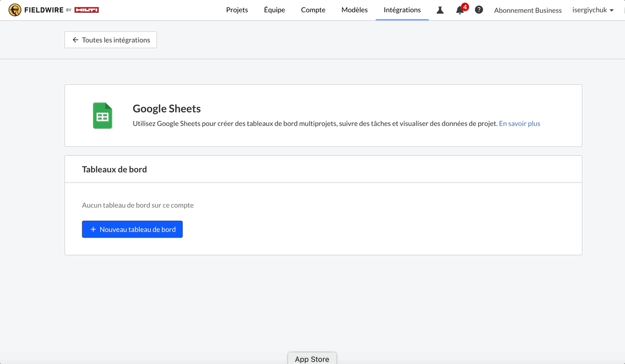Click Abonnement Business link
Screen dimensions: 625x364
click(x=528, y=10)
